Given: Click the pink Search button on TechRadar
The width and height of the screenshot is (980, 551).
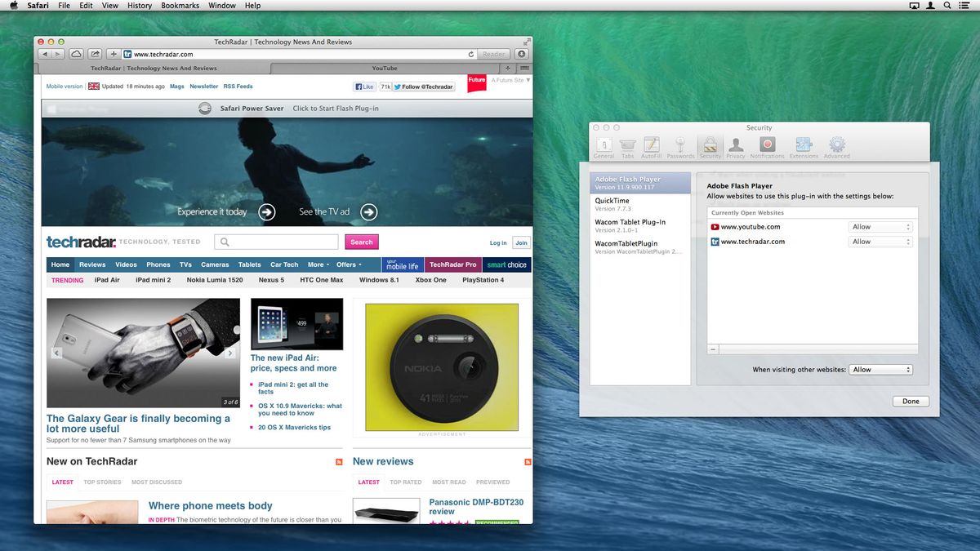Looking at the screenshot, I should 361,242.
